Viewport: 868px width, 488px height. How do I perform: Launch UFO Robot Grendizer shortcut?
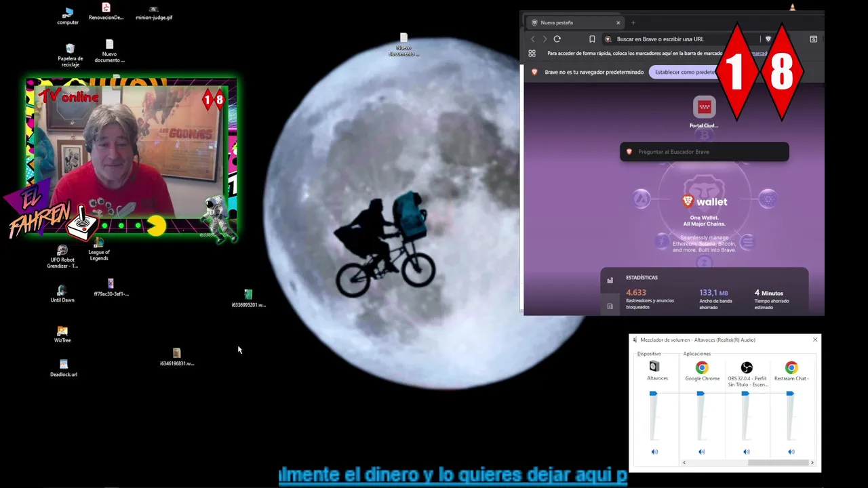(x=62, y=257)
